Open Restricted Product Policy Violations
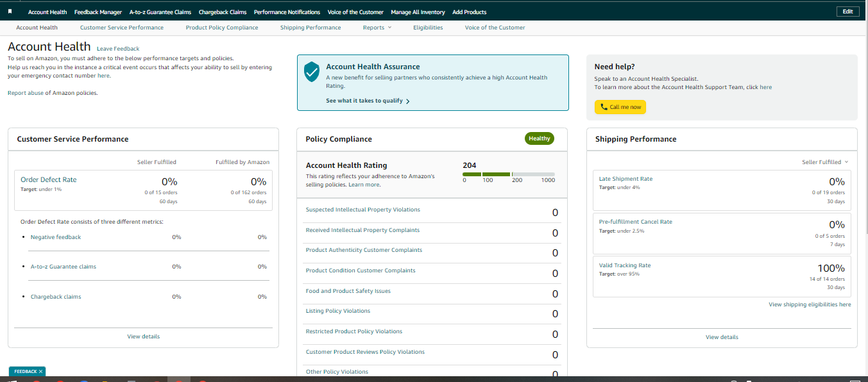 coord(354,331)
